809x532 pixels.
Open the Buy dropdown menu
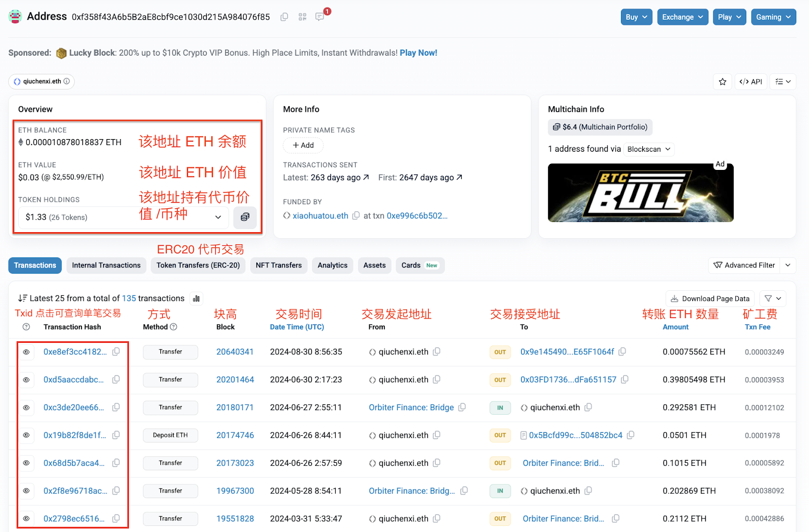(637, 17)
